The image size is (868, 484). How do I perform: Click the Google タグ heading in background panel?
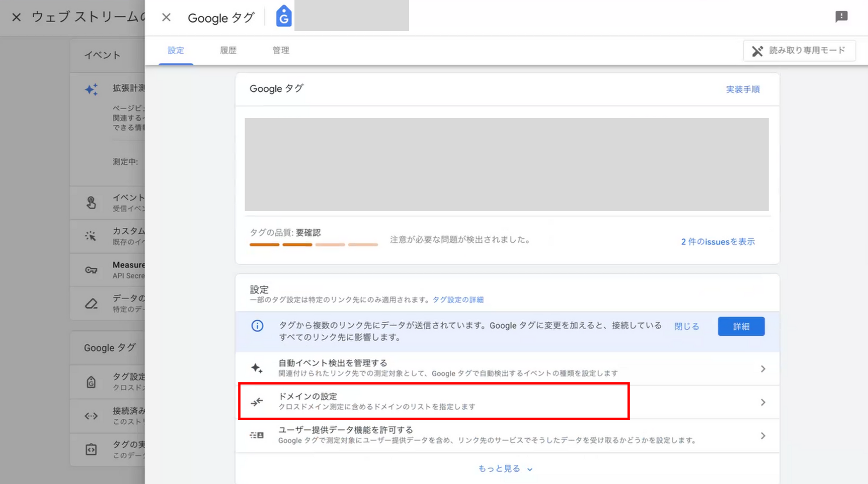(110, 348)
